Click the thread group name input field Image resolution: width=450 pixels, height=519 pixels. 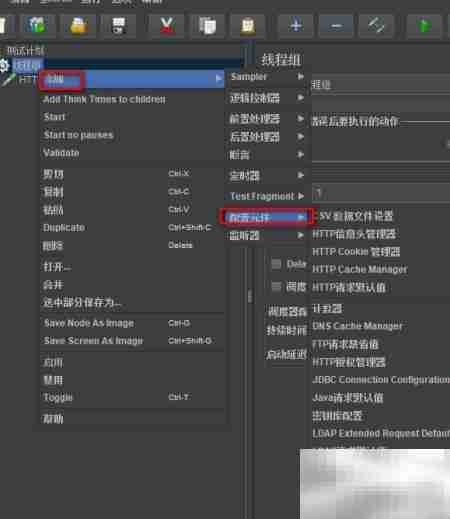tap(381, 85)
